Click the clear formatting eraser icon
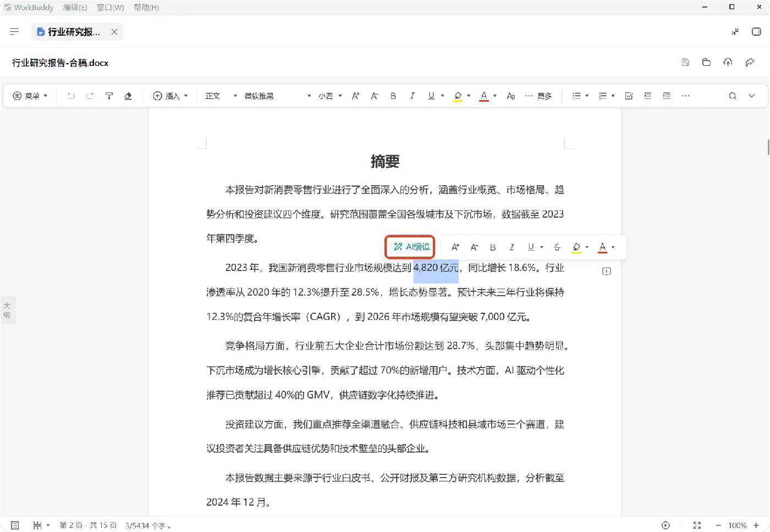This screenshot has height=532, width=770. coord(128,96)
